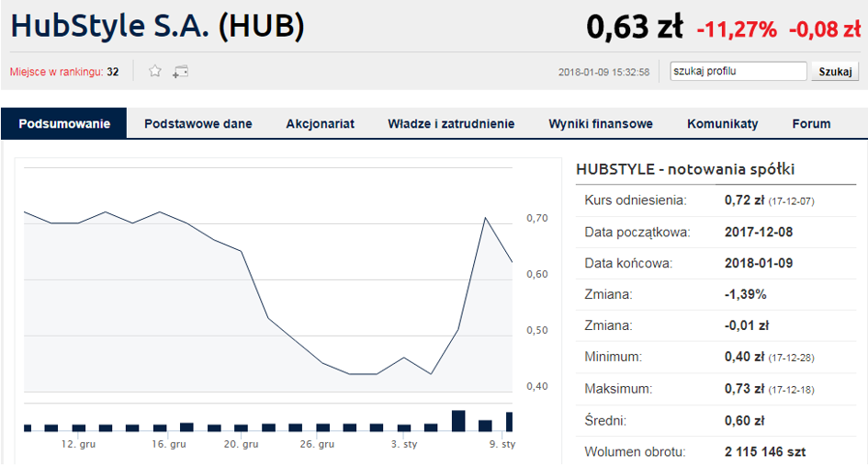868x467 pixels.
Task: Go to Wyniki finansowe tab
Action: (601, 123)
